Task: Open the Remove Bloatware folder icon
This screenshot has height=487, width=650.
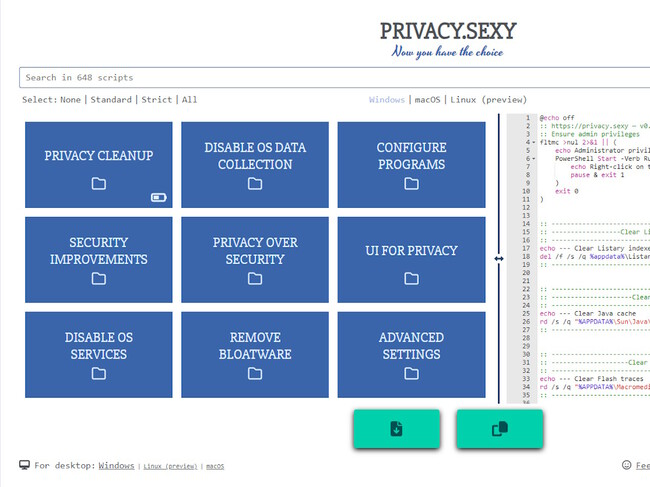Action: (x=255, y=373)
